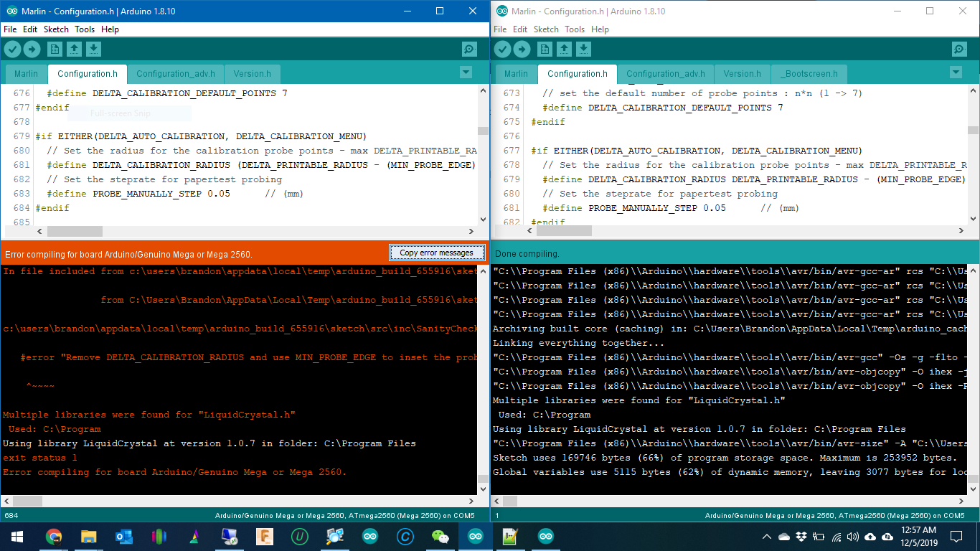Open Edit menu in right Arduino window
This screenshot has height=551, width=980.
pyautogui.click(x=520, y=29)
